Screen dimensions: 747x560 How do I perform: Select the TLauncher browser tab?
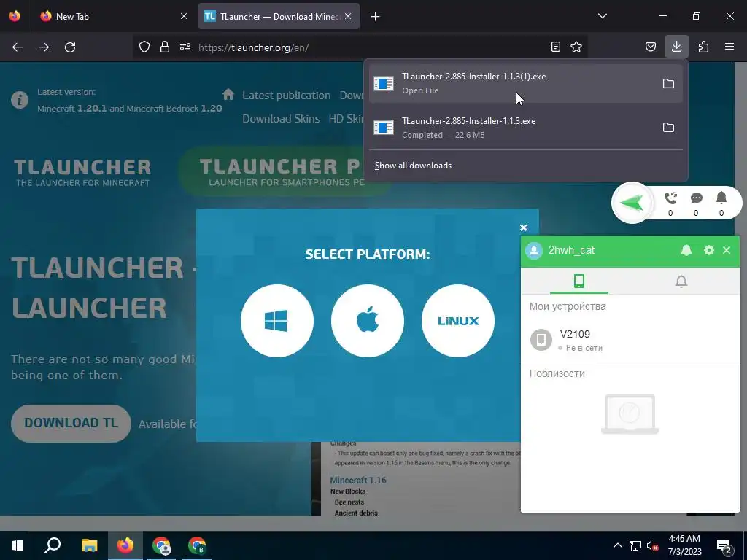[x=279, y=16]
